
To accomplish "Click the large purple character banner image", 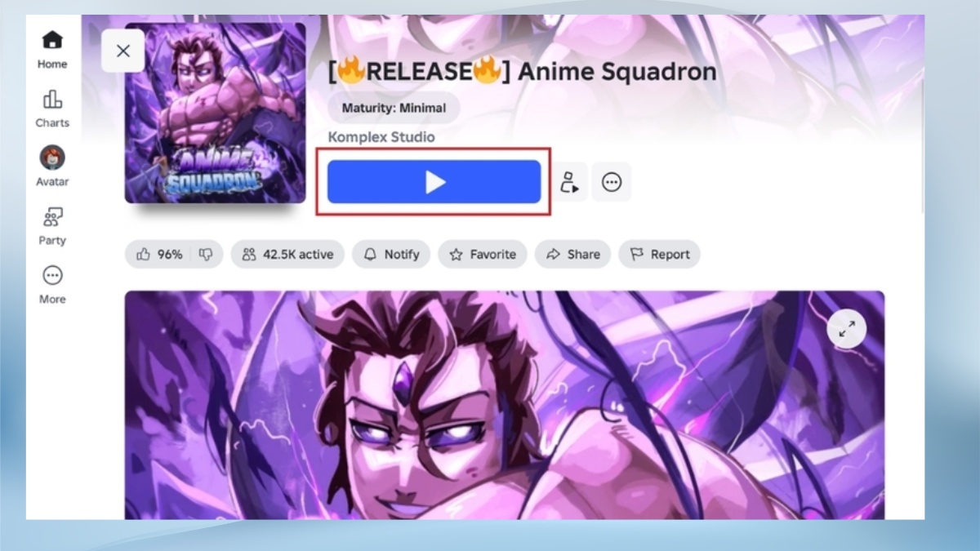I will [504, 405].
